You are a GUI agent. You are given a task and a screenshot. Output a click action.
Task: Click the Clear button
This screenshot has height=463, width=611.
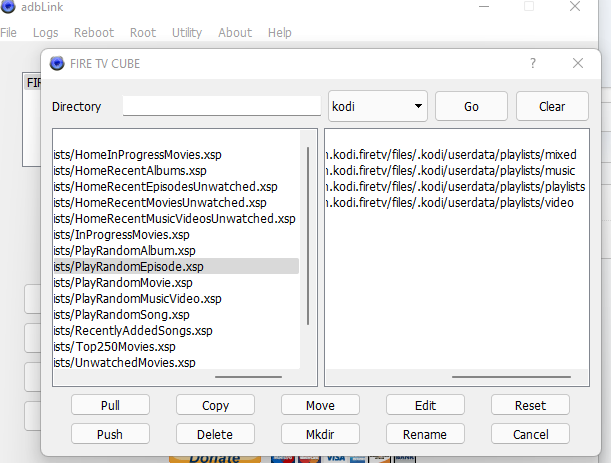(552, 106)
